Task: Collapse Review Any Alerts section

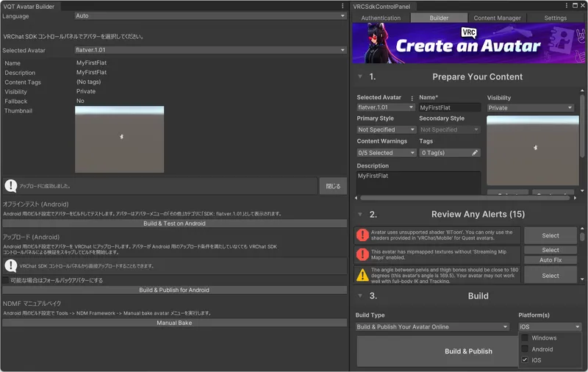Action: tap(360, 214)
